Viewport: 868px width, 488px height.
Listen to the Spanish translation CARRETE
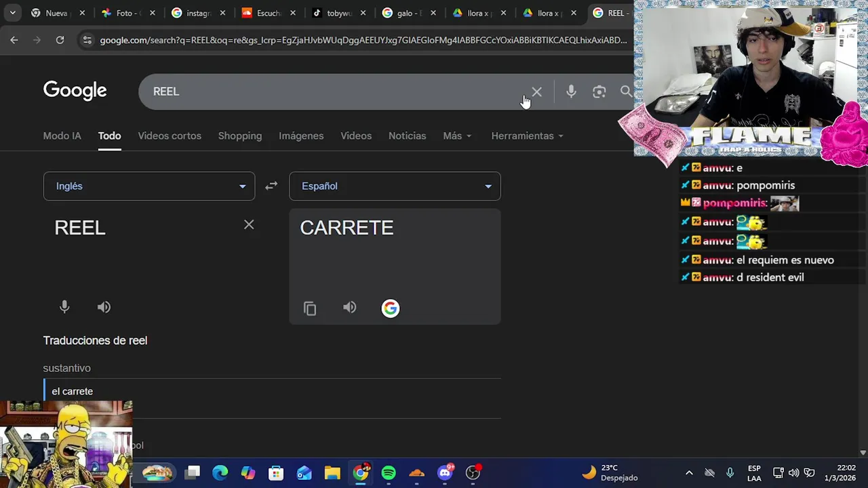[x=349, y=308]
